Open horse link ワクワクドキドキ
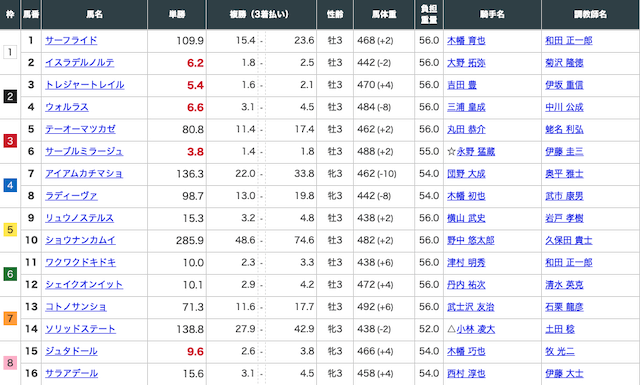Screen dimensions: 640x385 [x=80, y=262]
